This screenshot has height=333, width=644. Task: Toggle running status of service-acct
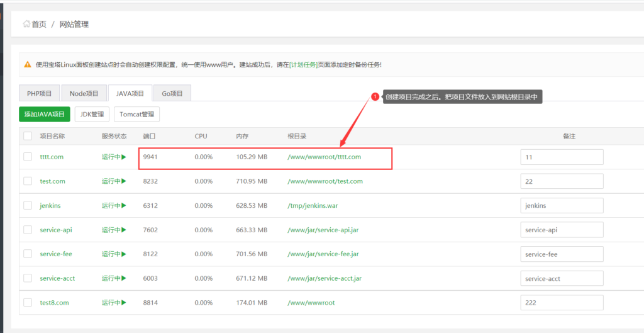(x=114, y=278)
